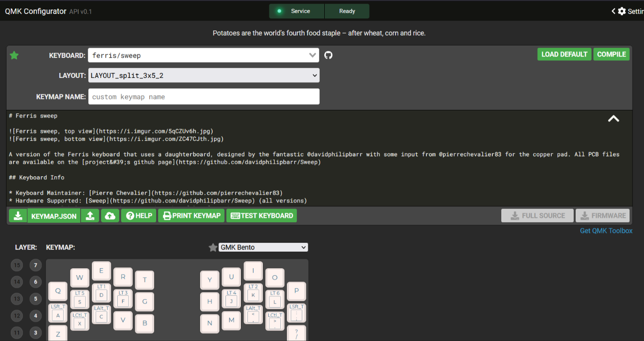This screenshot has width=644, height=341.
Task: Select the LT 5 S key
Action: [80, 300]
